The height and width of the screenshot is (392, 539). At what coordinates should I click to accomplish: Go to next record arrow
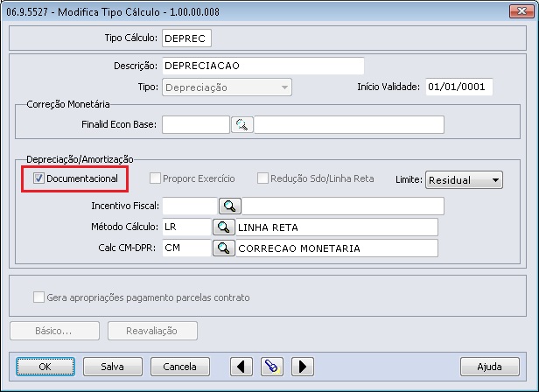[x=303, y=367]
